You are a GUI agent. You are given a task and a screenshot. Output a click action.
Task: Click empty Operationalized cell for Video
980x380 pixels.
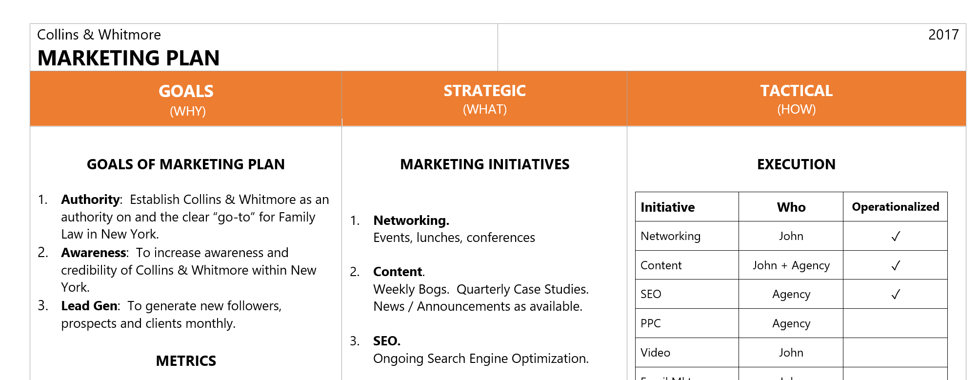[895, 352]
